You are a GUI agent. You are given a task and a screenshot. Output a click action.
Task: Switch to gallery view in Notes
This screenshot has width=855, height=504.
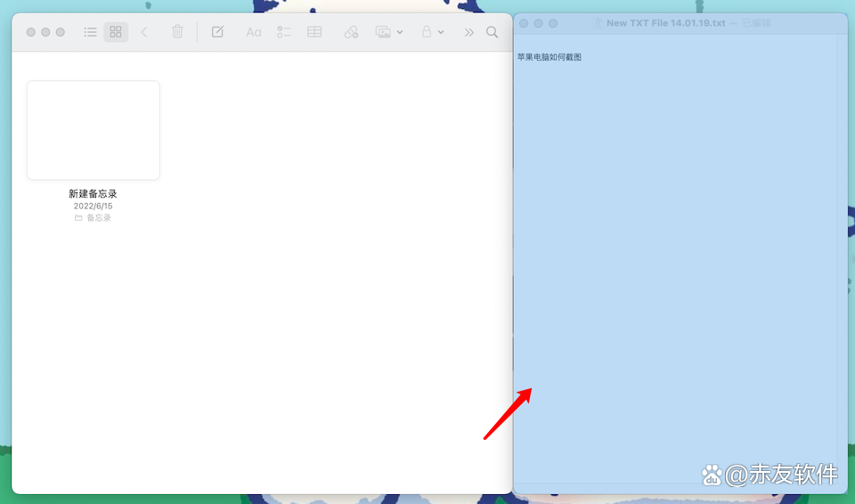(x=116, y=32)
